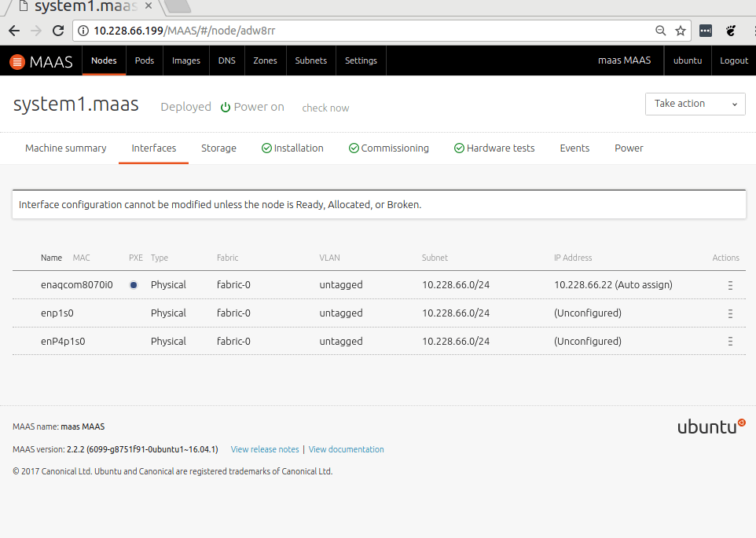The image size is (756, 538).
Task: Click the password manager extension icon
Action: tap(706, 31)
